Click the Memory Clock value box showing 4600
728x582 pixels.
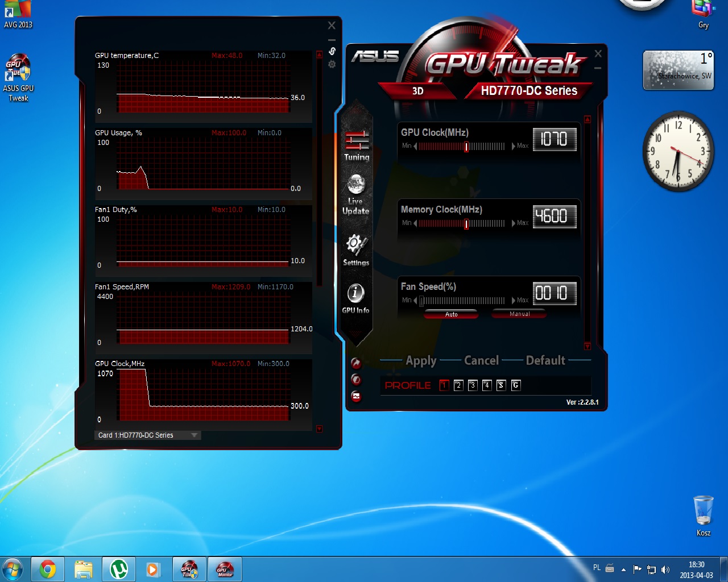[555, 217]
